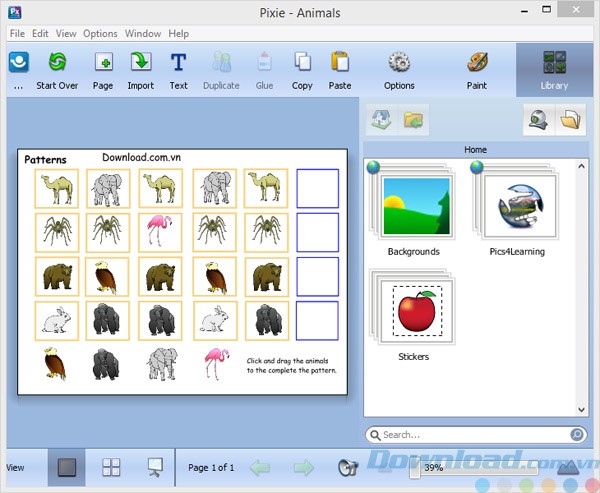The height and width of the screenshot is (493, 600).
Task: Open the File menu
Action: pos(17,33)
